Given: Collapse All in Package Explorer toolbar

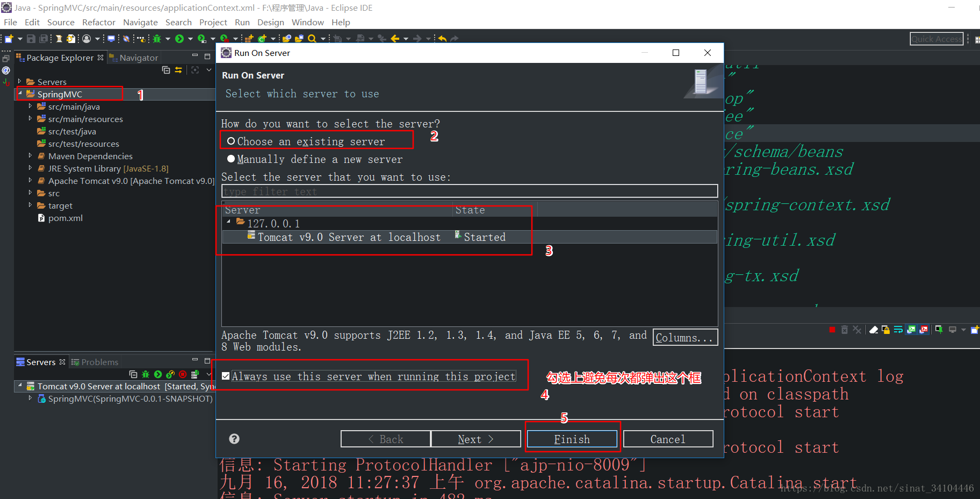Looking at the screenshot, I should (166, 70).
